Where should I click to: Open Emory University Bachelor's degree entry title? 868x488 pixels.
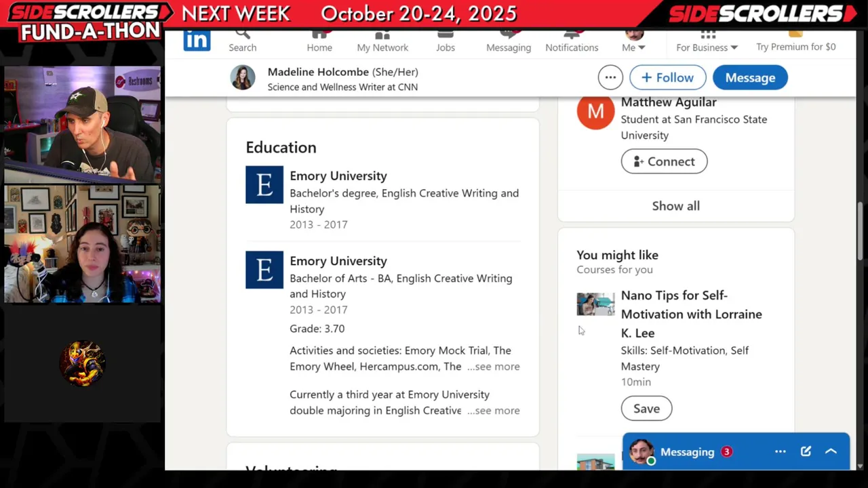[338, 176]
